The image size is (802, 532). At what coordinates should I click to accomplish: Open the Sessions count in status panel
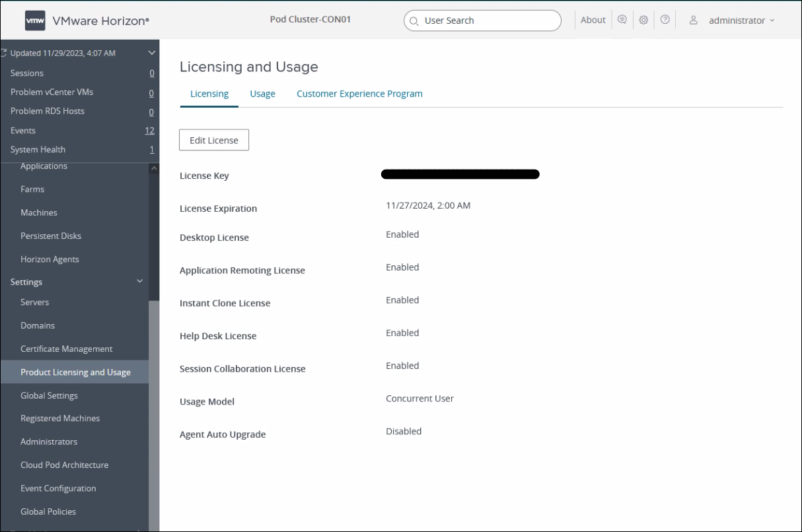[x=151, y=73]
